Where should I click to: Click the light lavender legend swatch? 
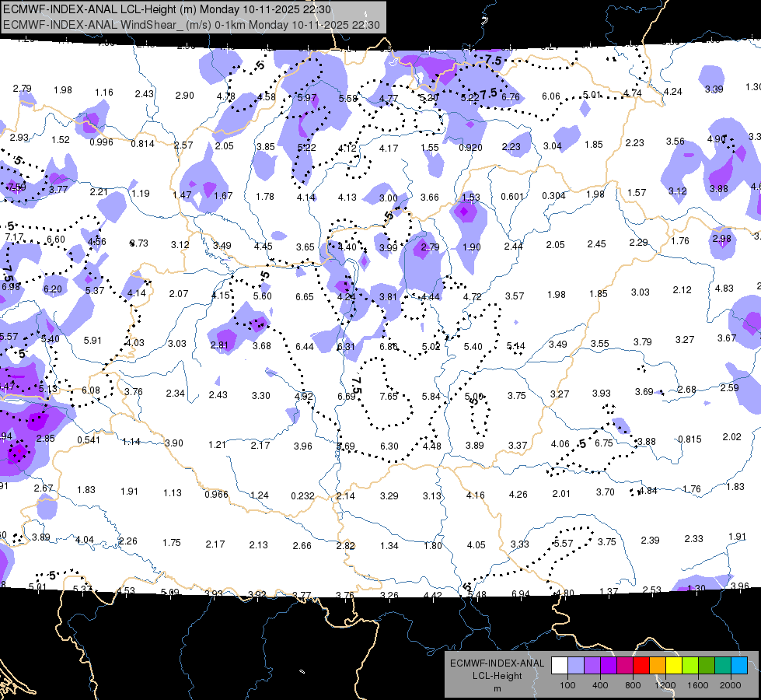(x=576, y=666)
